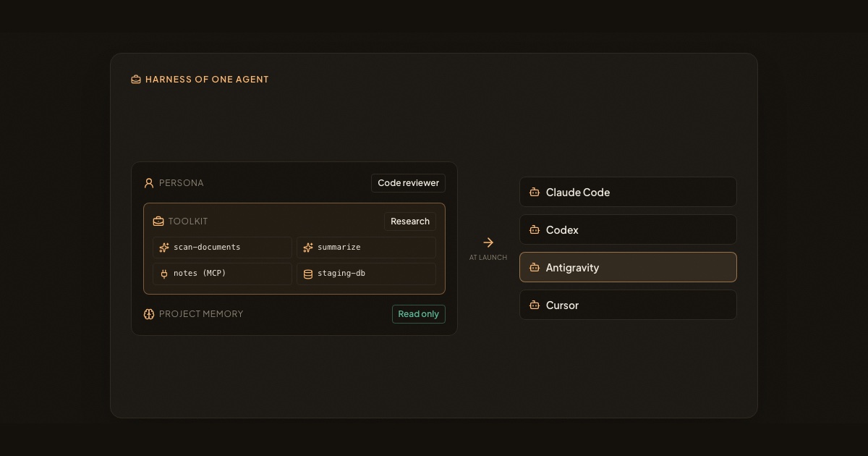Screen dimensions: 868x456
Task: Click the Persona person icon
Action: coord(149,183)
